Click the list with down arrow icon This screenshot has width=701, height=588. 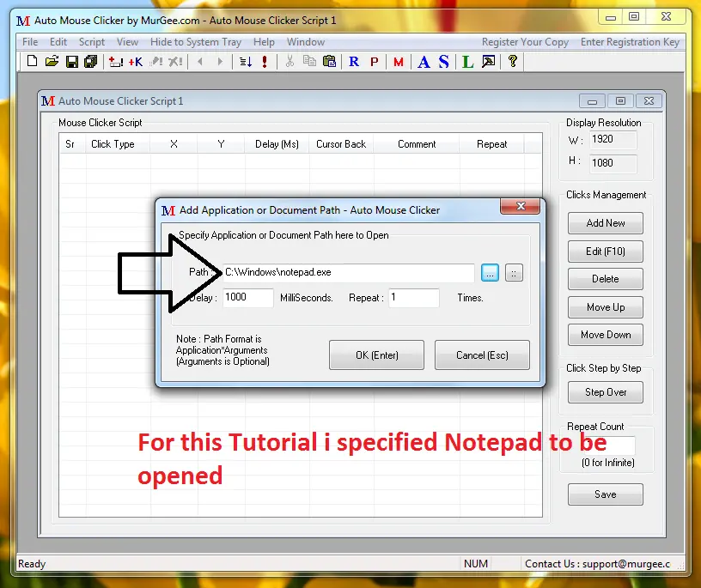coord(245,62)
